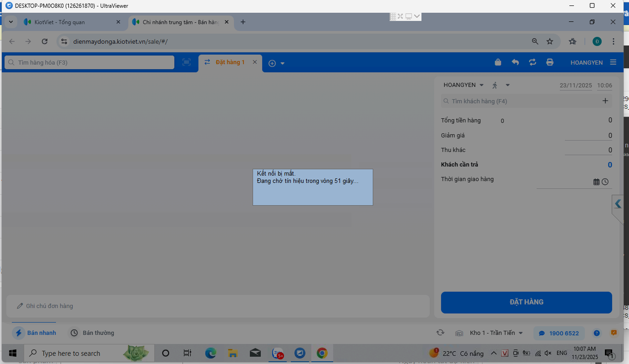Screen dimensions: 629x364
Task: Click the address bar URL dienmaydonga.kiotviet.vn
Action: [x=120, y=42]
